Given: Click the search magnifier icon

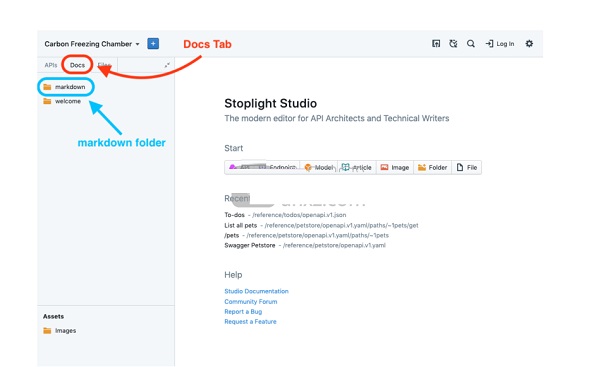Looking at the screenshot, I should pos(471,44).
